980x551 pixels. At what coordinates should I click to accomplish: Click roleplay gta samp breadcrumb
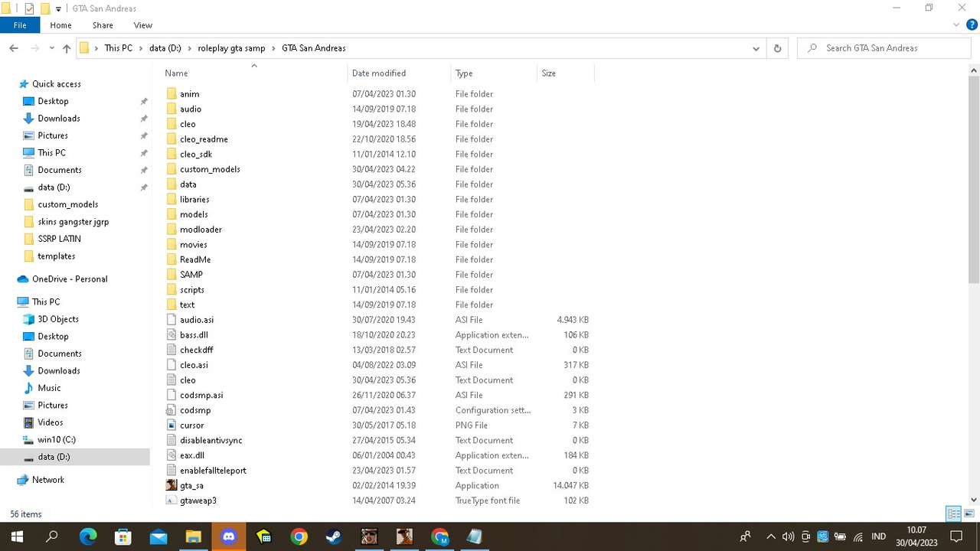pyautogui.click(x=231, y=48)
